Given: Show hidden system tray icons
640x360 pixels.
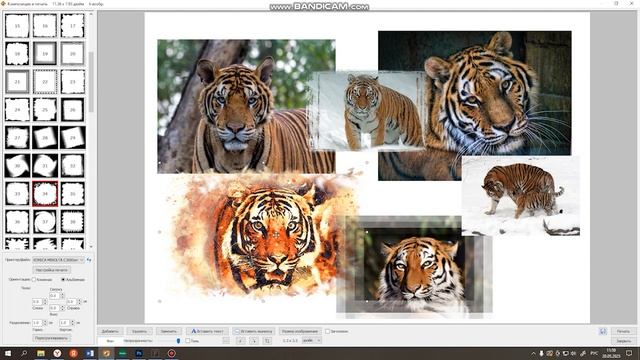Looking at the screenshot, I should pos(533,353).
